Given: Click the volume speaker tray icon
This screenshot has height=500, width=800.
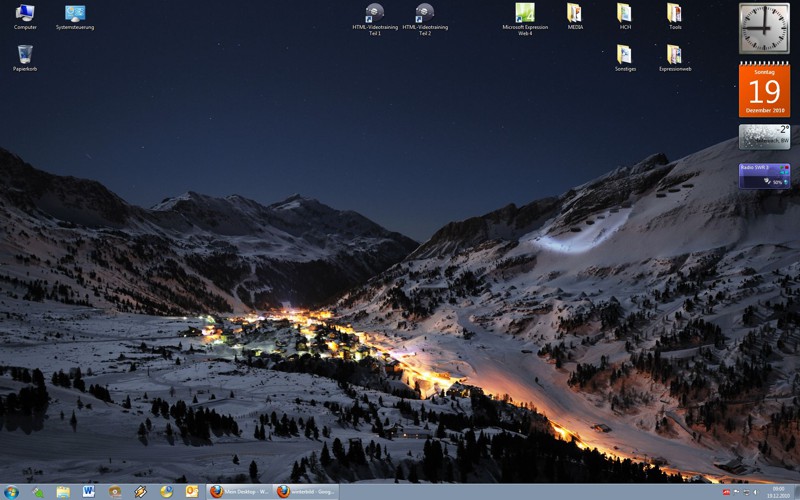Looking at the screenshot, I should pyautogui.click(x=755, y=492).
